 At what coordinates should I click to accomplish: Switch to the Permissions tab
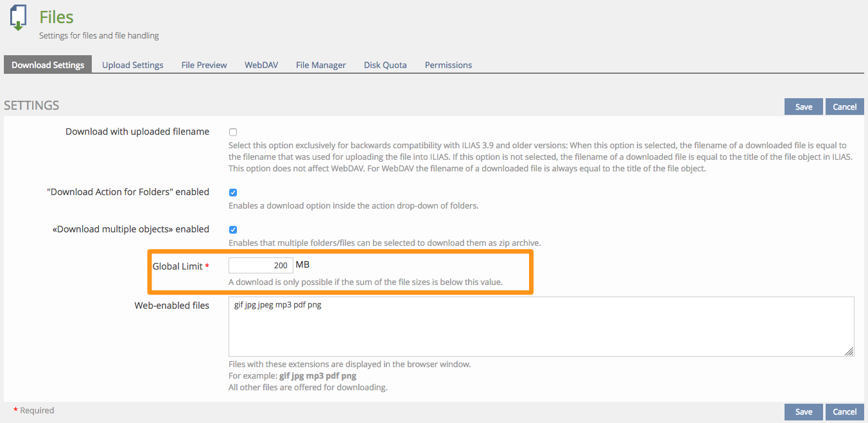448,65
